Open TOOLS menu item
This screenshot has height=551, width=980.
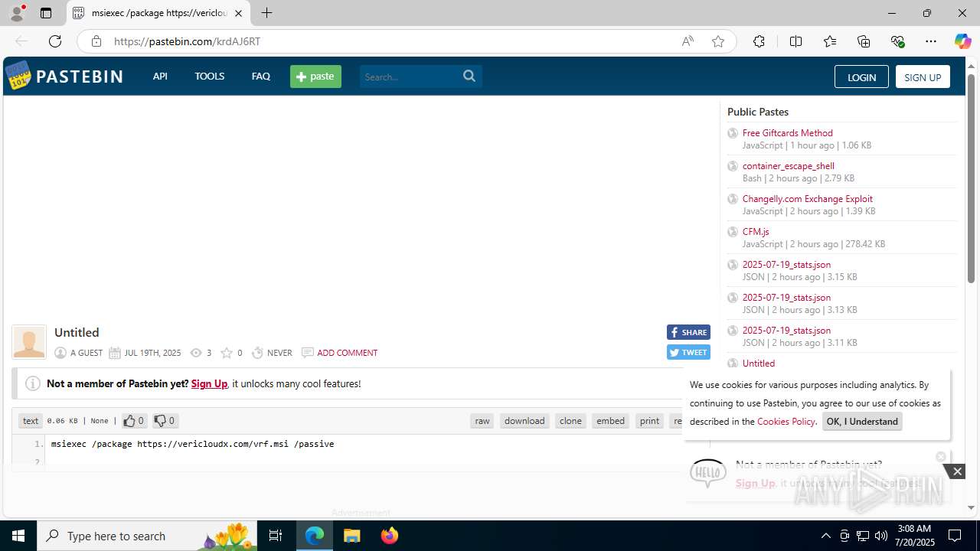209,76
